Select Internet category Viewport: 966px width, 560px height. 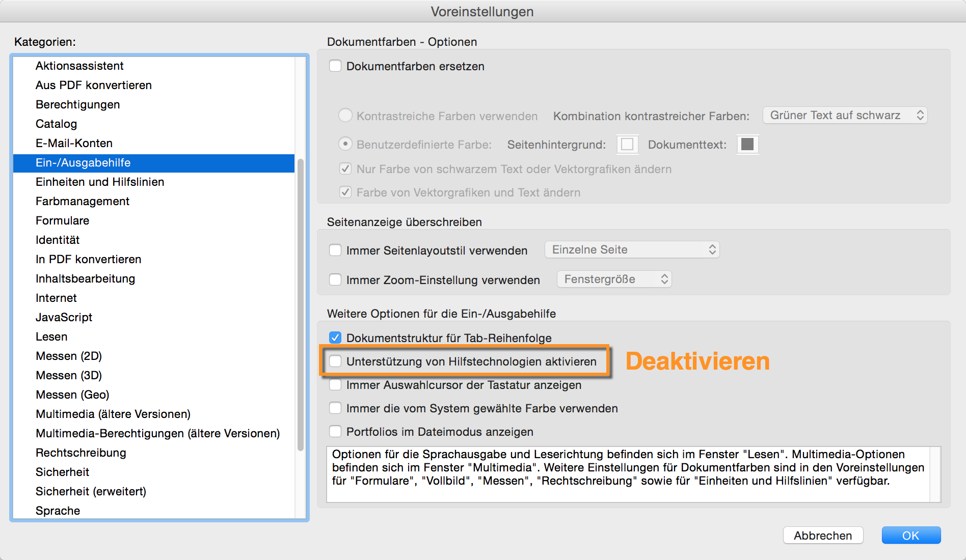coord(154,298)
